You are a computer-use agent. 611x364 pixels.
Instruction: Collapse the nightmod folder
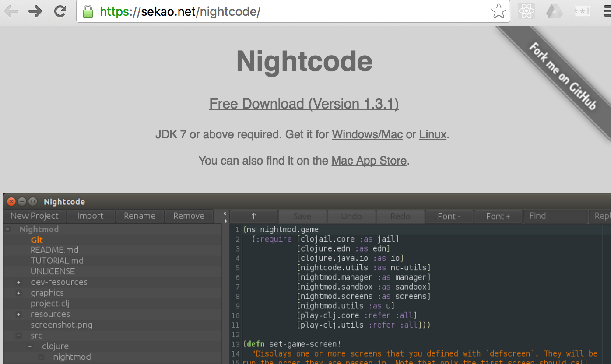click(42, 357)
